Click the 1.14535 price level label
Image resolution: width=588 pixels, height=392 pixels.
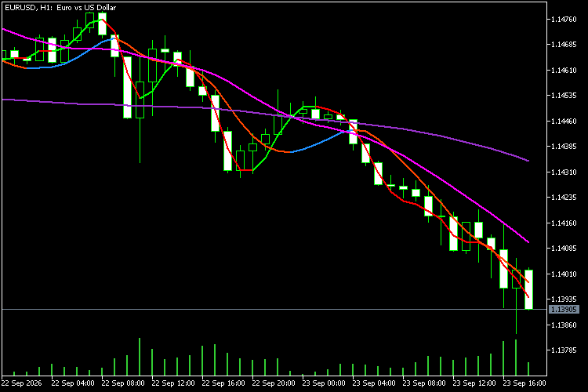[564, 96]
